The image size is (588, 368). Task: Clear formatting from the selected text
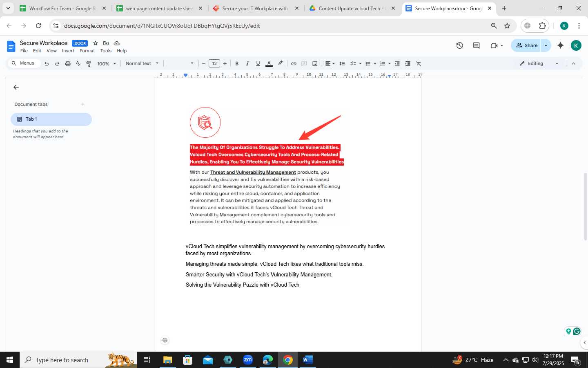pyautogui.click(x=419, y=63)
